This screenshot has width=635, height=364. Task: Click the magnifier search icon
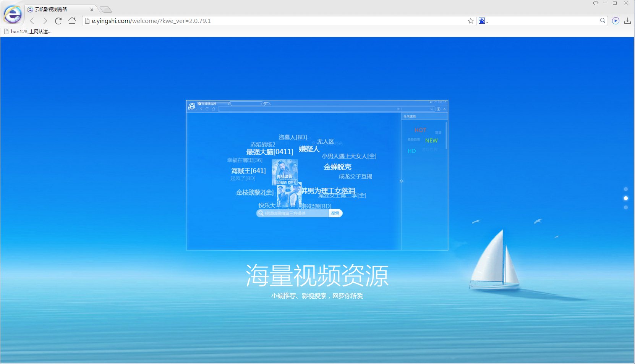pos(603,21)
